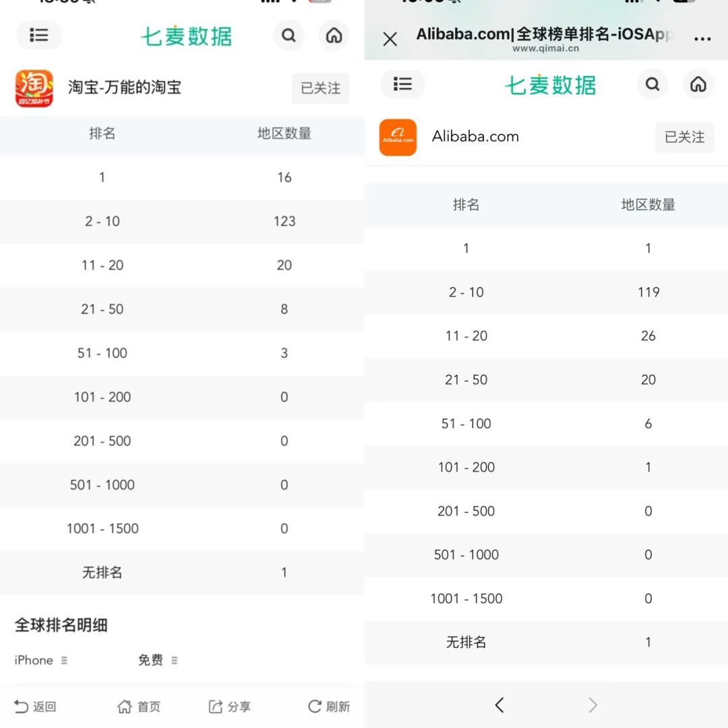Tap the previous page arrow
The width and height of the screenshot is (728, 728).
pos(499,704)
